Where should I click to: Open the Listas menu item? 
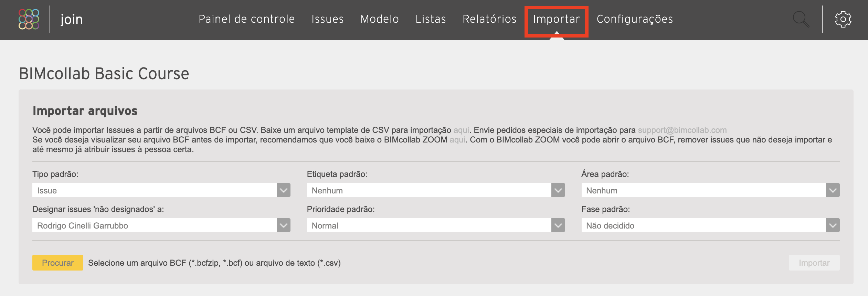pos(431,19)
